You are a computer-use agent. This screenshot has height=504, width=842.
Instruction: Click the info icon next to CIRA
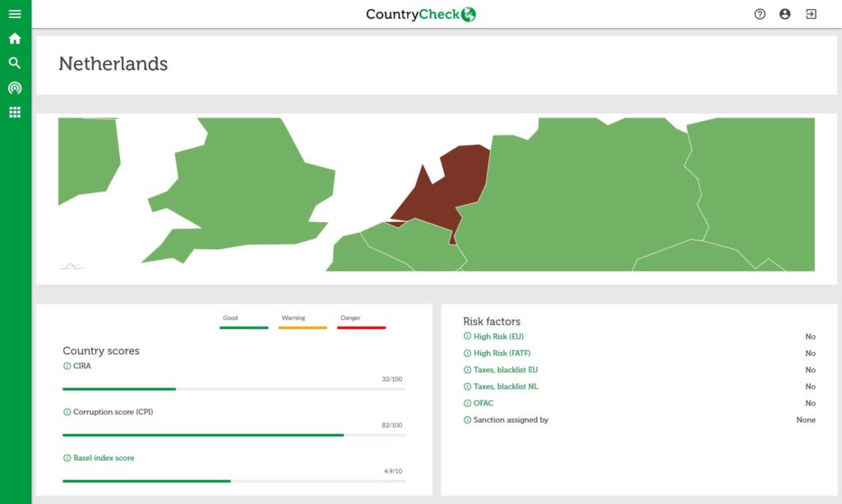67,366
